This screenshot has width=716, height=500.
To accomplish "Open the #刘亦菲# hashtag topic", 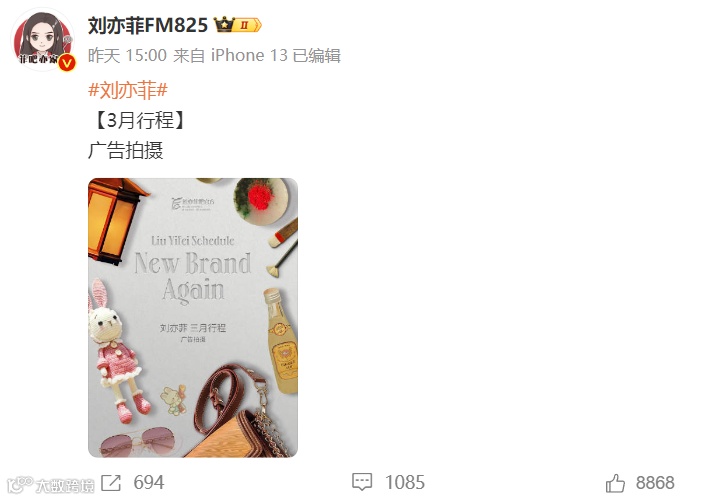I will coord(128,90).
